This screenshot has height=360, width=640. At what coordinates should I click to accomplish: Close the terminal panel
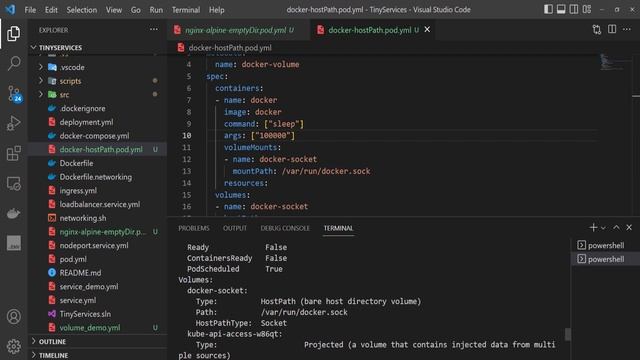[629, 227]
